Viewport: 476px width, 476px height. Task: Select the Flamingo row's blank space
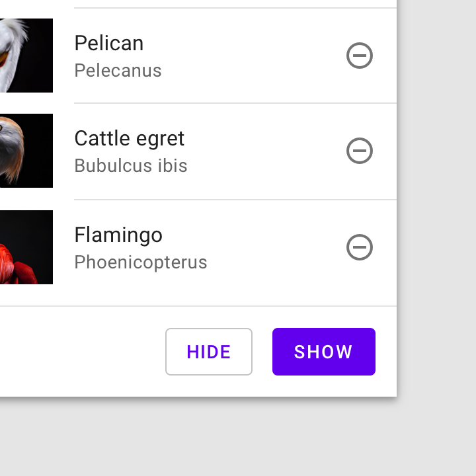tap(273, 247)
